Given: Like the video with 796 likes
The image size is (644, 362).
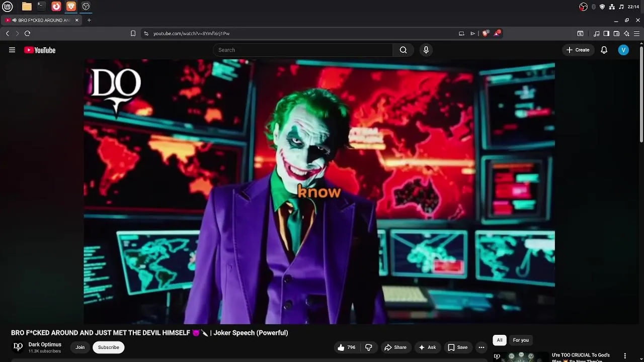Looking at the screenshot, I should [346, 347].
